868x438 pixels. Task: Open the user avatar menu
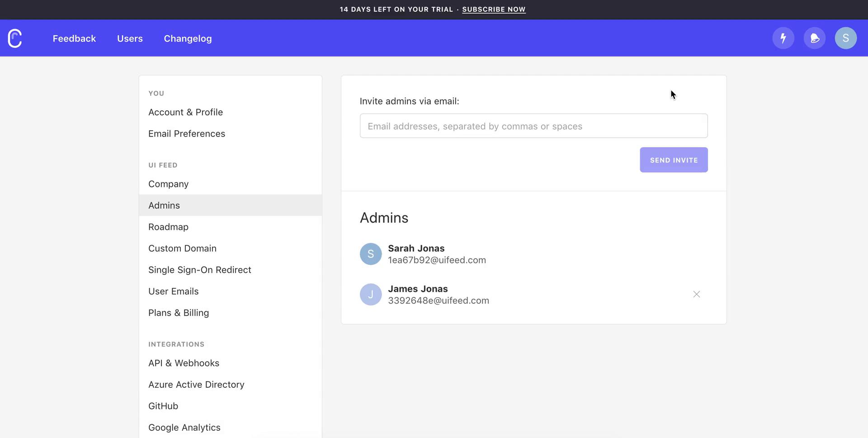(x=845, y=38)
